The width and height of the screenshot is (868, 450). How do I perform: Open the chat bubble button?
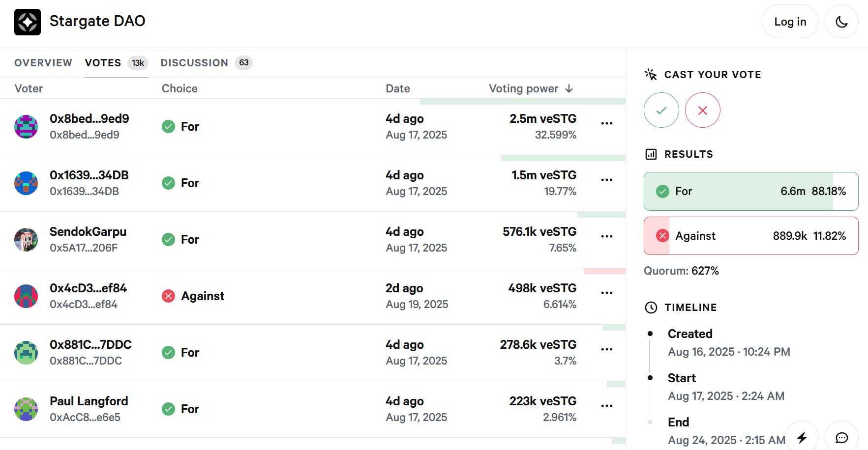pos(841,437)
